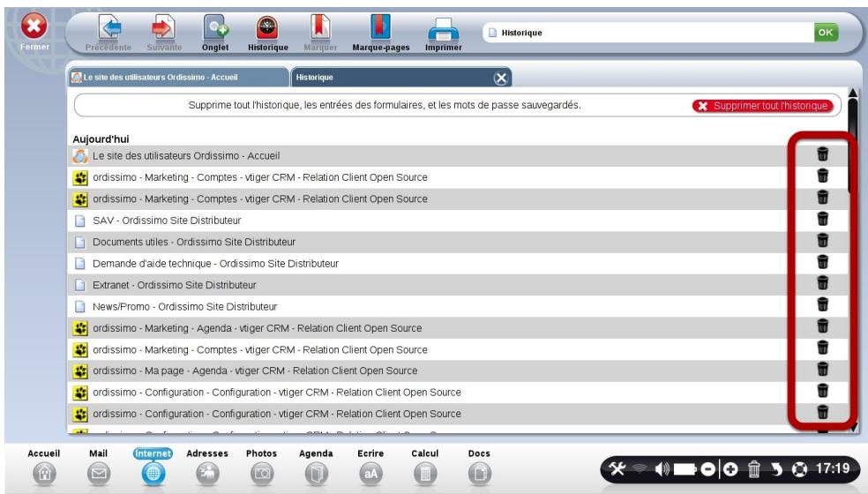The height and width of the screenshot is (494, 868).
Task: Click the Historique address field
Action: (647, 33)
